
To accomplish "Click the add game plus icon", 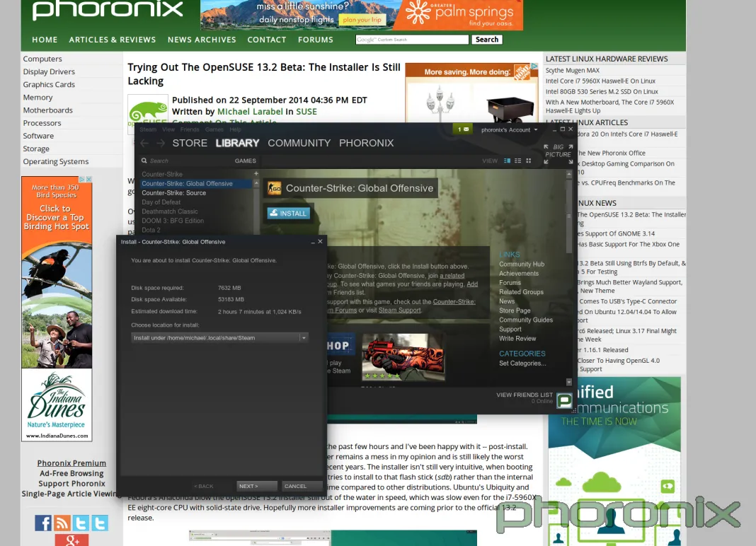I will point(256,173).
